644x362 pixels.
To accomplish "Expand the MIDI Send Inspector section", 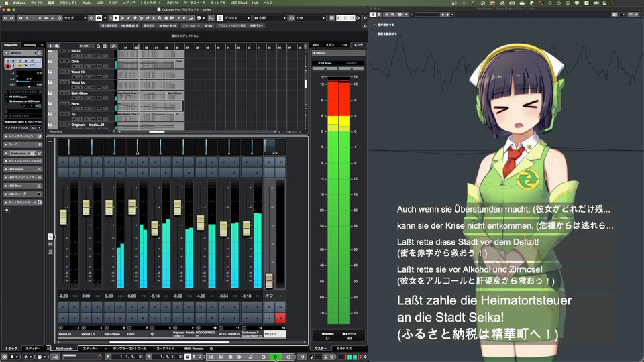I will [23, 186].
